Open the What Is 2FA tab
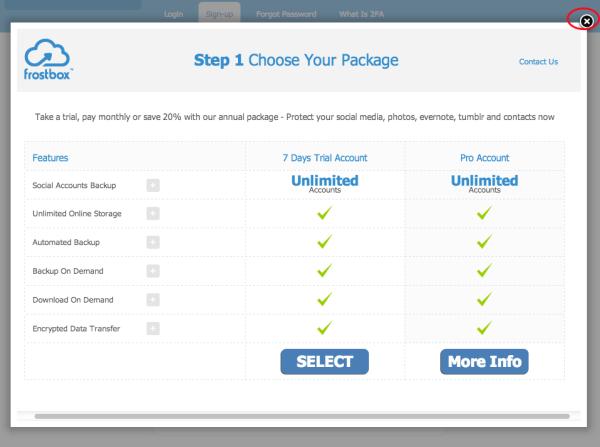 pyautogui.click(x=360, y=14)
